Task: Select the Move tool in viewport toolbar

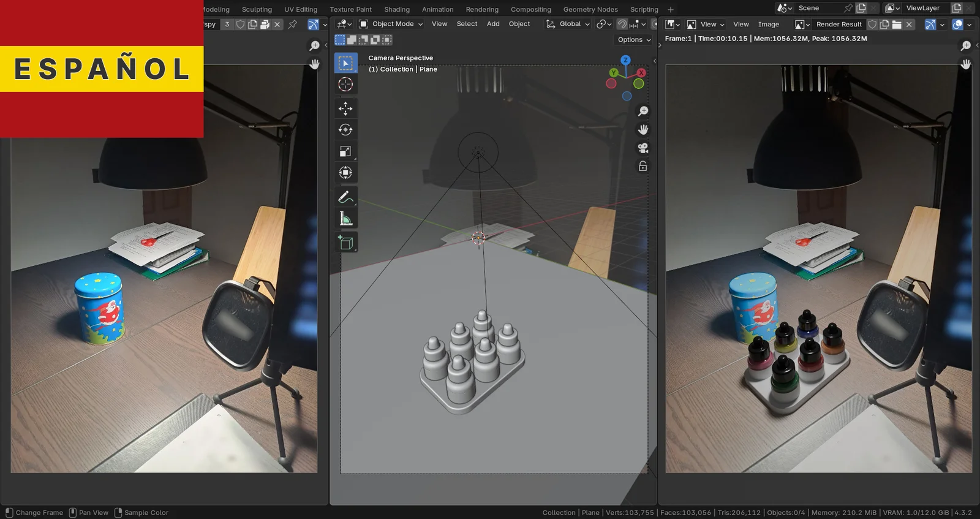Action: coord(345,108)
